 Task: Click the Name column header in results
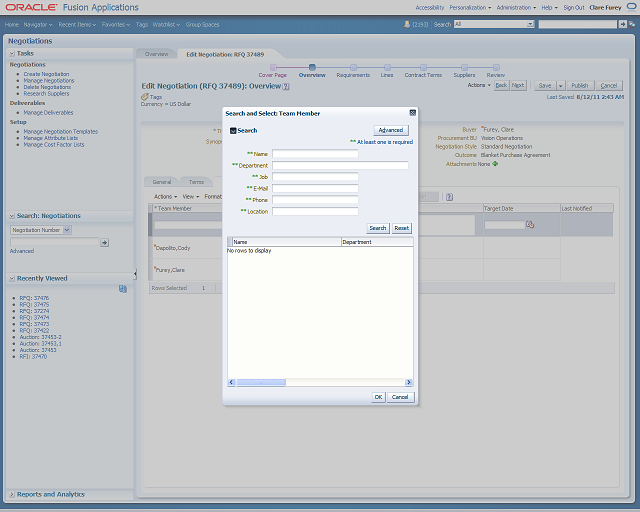coord(287,242)
